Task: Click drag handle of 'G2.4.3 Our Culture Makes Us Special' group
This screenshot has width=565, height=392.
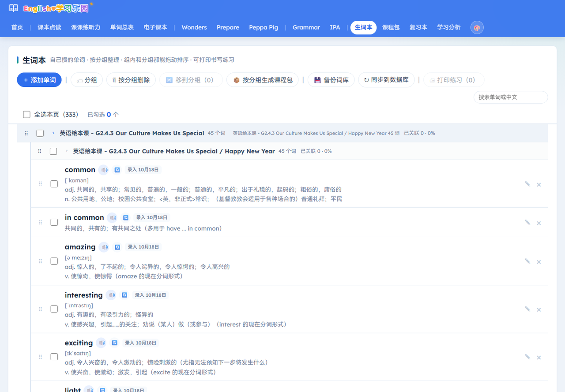Action: [x=26, y=133]
